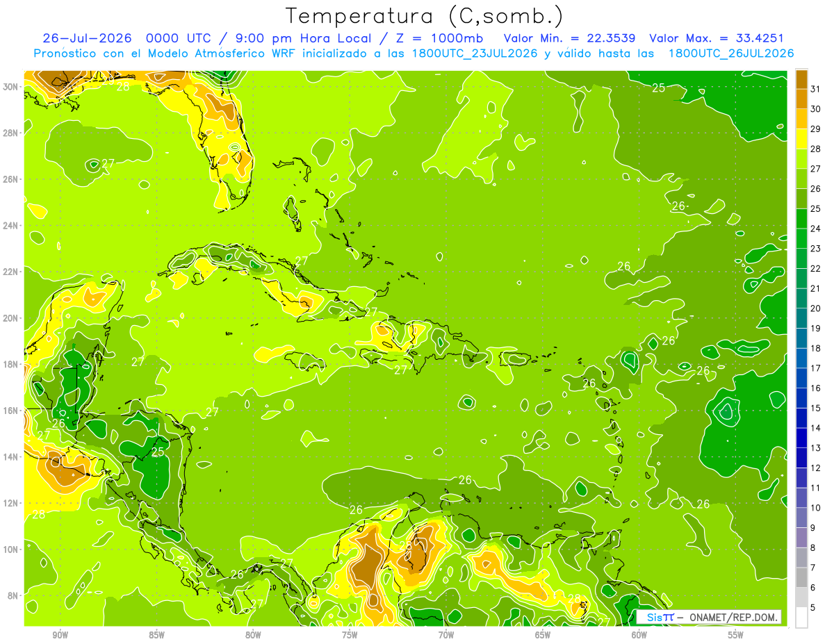Click legend value '10' on color scale

[x=816, y=508]
